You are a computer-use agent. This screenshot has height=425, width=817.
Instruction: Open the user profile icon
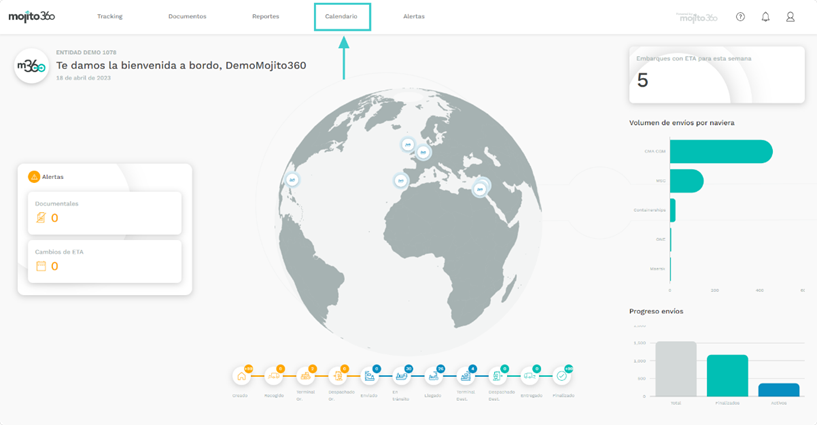click(x=790, y=17)
